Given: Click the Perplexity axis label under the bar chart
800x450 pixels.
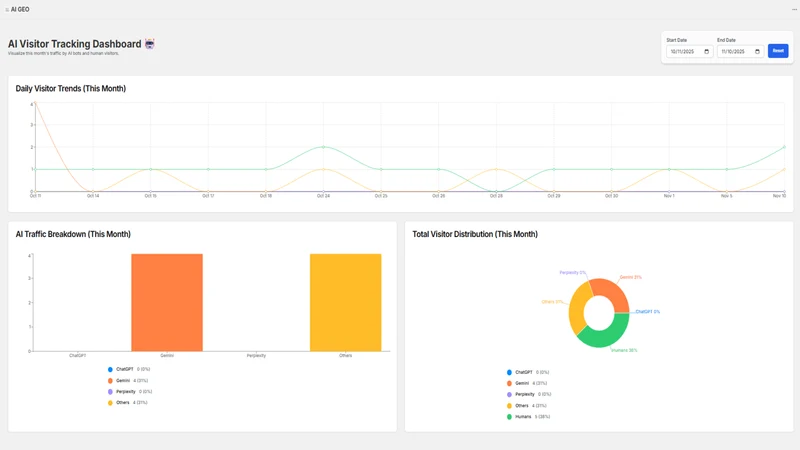Looking at the screenshot, I should coord(256,356).
